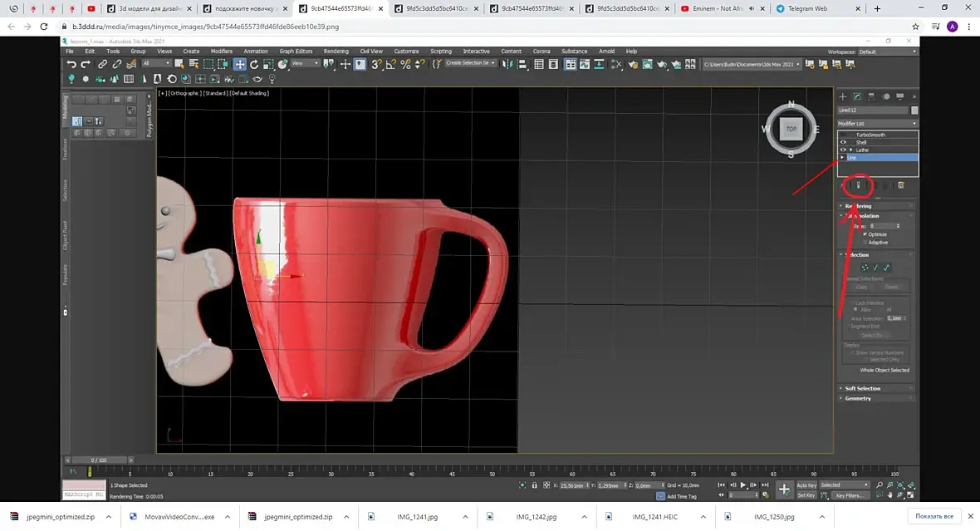Click the Selection Lock toggle icon

533,485
